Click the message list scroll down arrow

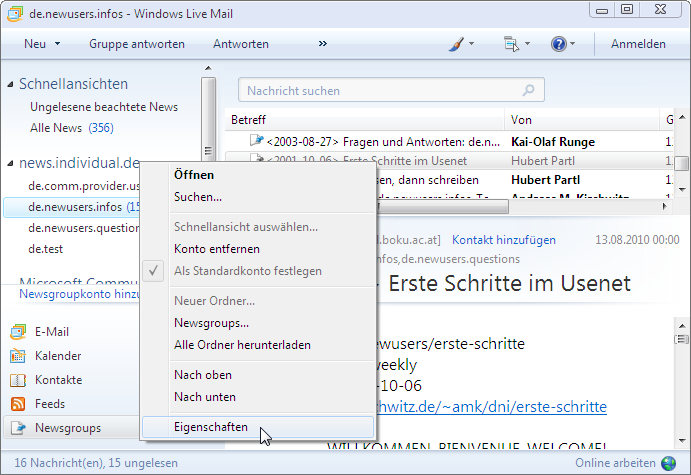click(682, 190)
